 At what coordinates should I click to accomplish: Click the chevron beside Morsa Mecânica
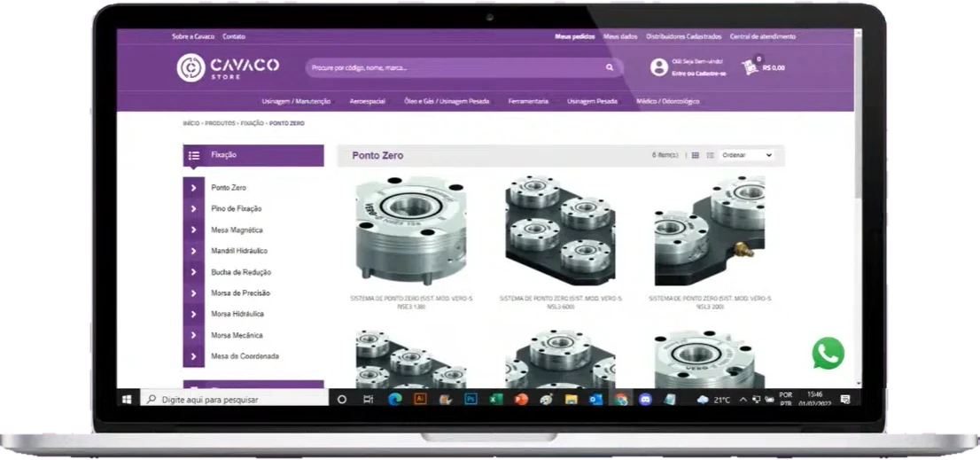[x=194, y=335]
